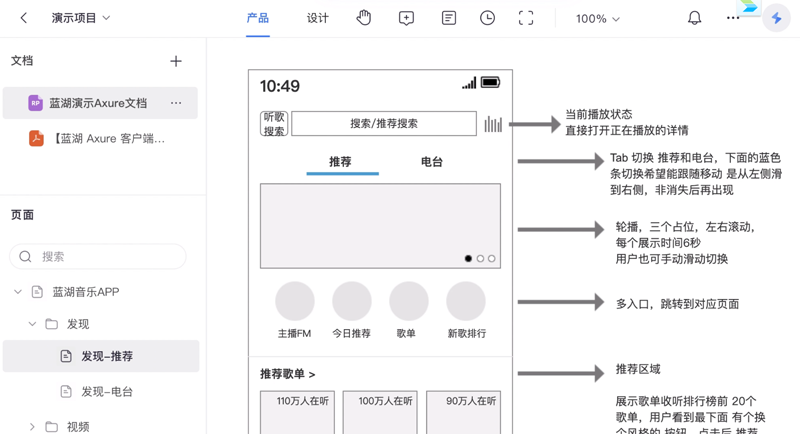Click the 电台 tab in prototype
This screenshot has height=434, width=800.
click(431, 162)
